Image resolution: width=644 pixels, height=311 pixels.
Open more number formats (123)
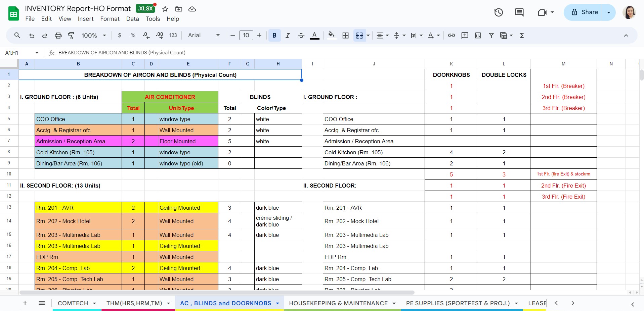173,35
